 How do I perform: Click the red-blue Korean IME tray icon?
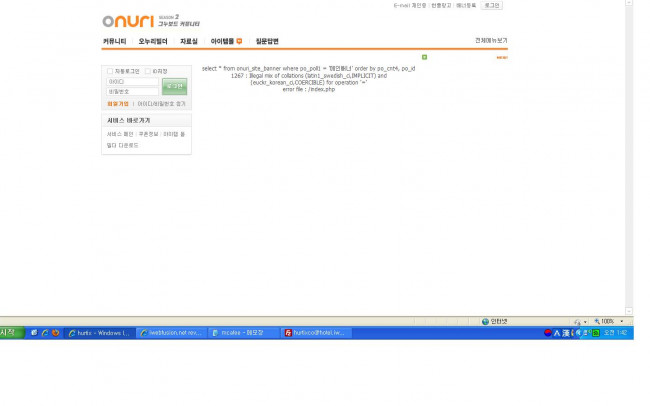(548, 333)
